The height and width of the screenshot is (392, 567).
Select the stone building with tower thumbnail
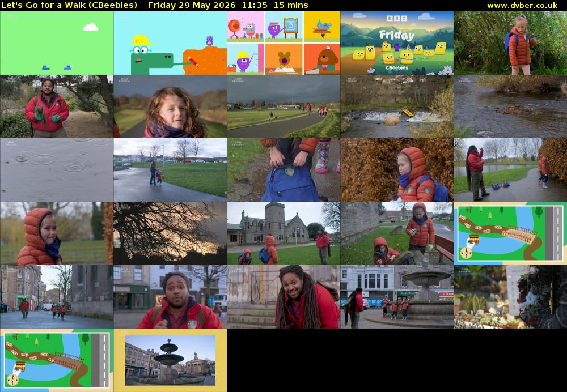tap(283, 233)
